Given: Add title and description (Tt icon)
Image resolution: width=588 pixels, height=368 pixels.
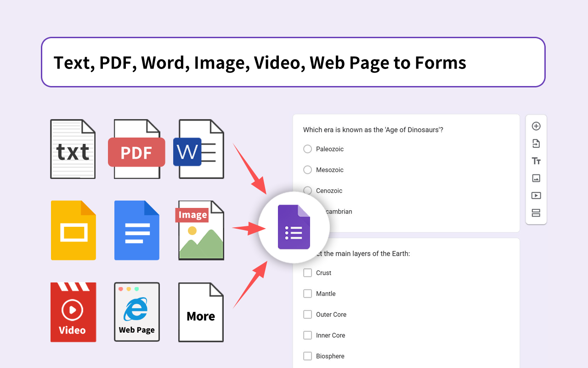Looking at the screenshot, I should (x=536, y=161).
